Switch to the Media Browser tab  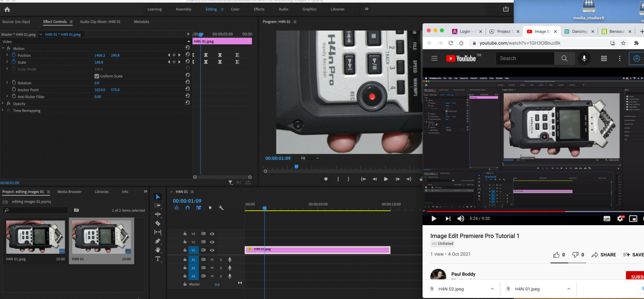coord(69,192)
